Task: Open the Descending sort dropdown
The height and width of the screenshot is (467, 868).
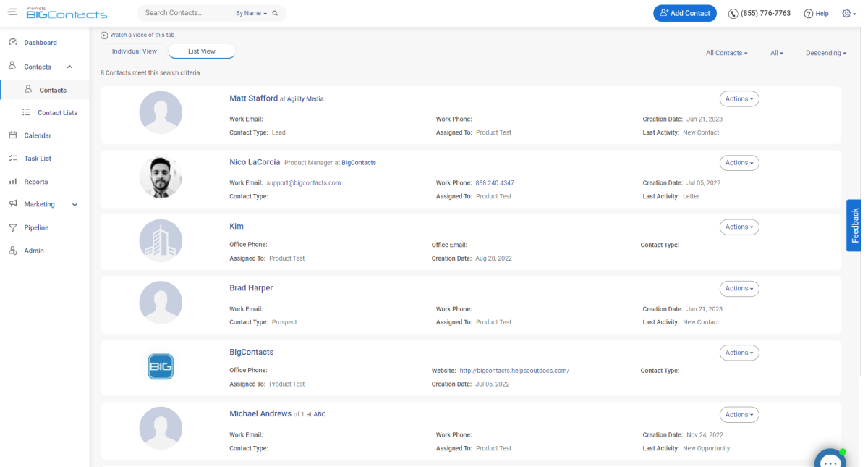Action: coord(826,53)
